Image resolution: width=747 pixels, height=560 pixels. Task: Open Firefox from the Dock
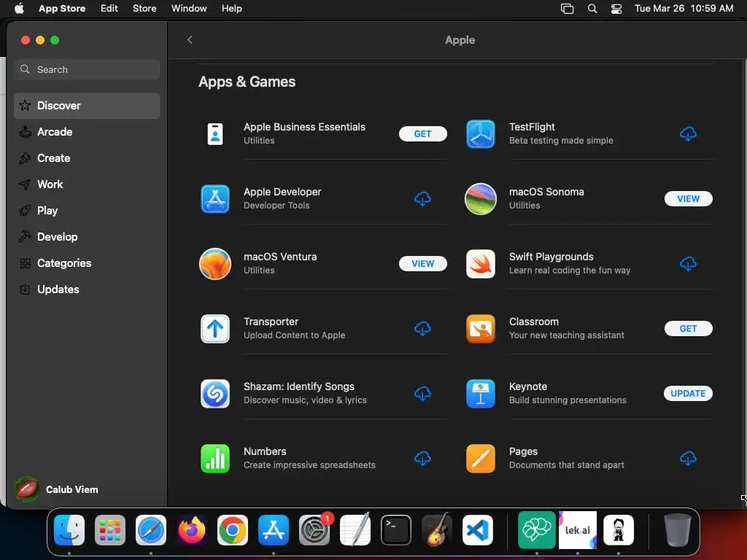pyautogui.click(x=192, y=530)
